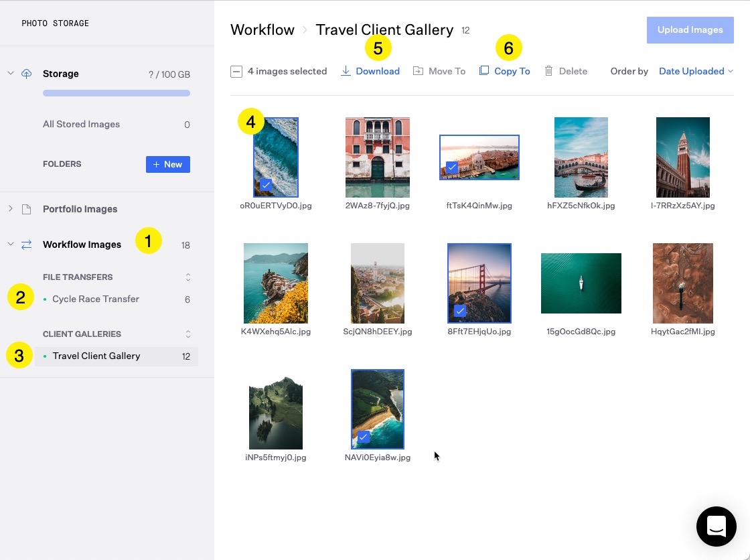Click the Portfolio Images document icon

[27, 209]
